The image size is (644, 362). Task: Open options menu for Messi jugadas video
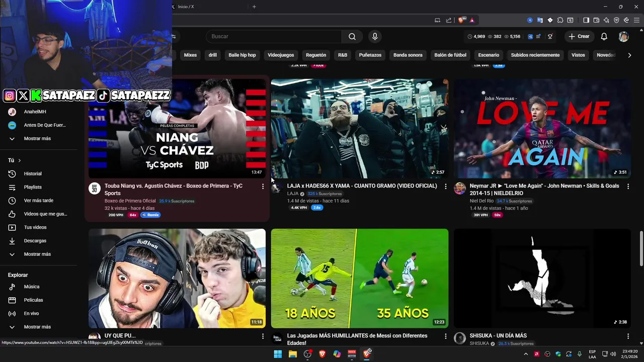pos(445,336)
